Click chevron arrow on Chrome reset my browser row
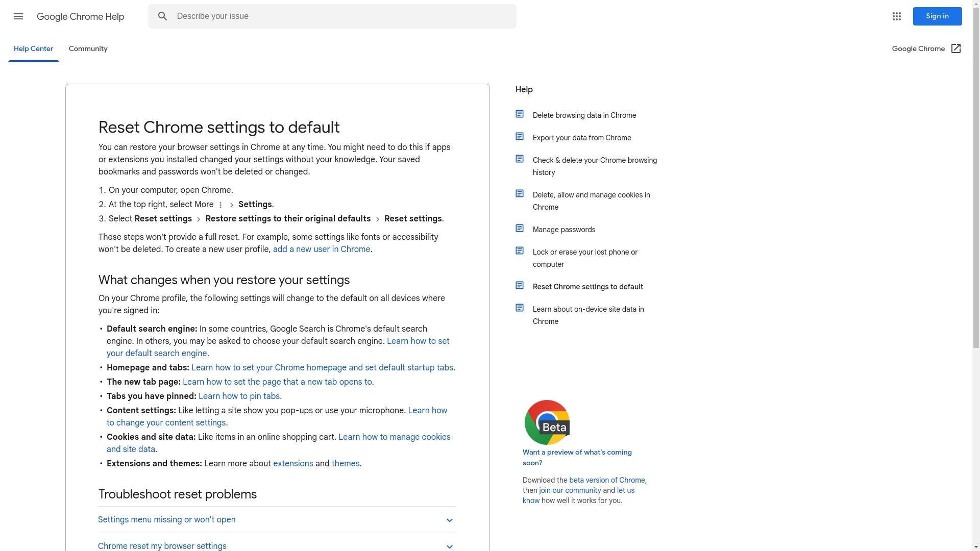The image size is (980, 551). point(450,546)
